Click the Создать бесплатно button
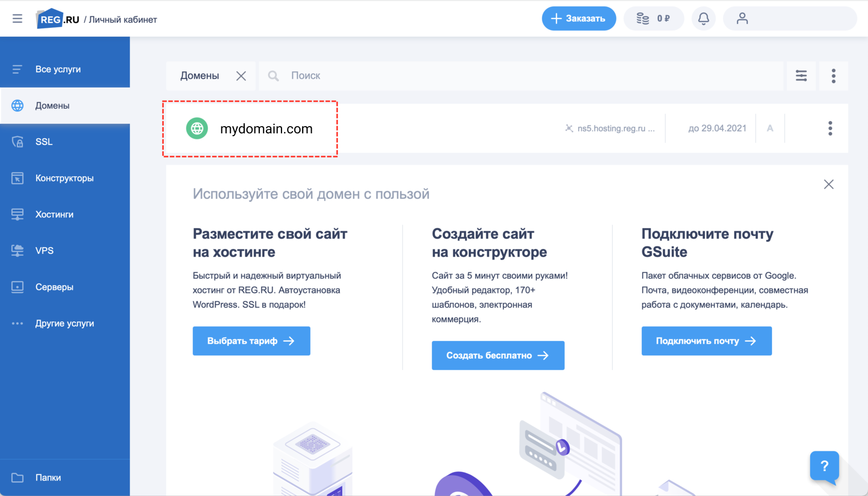The width and height of the screenshot is (868, 496). tap(498, 355)
